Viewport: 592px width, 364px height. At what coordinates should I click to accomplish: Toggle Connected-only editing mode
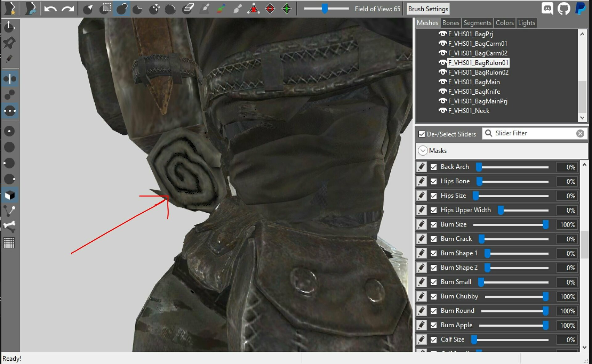tap(10, 95)
